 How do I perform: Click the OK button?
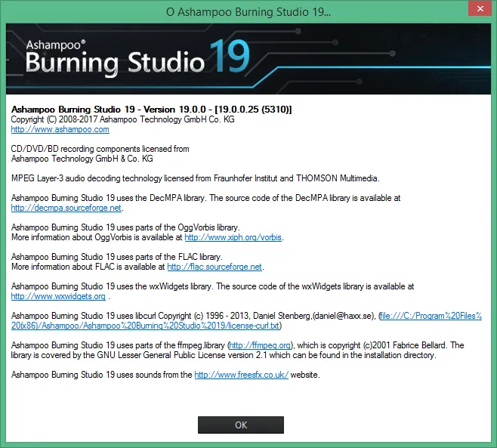pyautogui.click(x=241, y=425)
